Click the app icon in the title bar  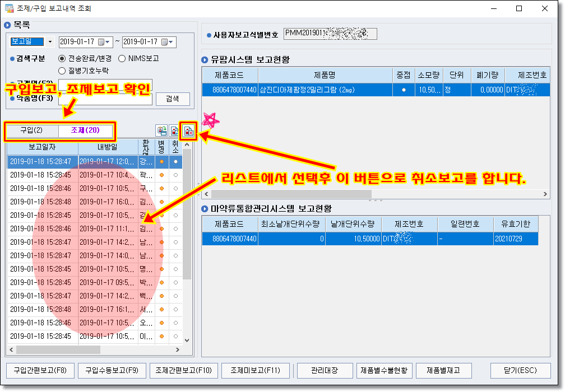[x=10, y=8]
